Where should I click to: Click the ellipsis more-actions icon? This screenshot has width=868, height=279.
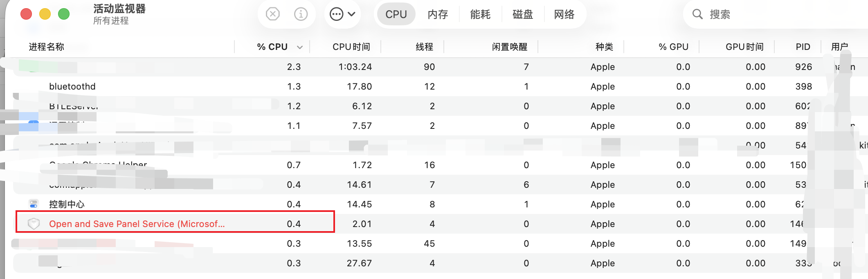pos(336,14)
